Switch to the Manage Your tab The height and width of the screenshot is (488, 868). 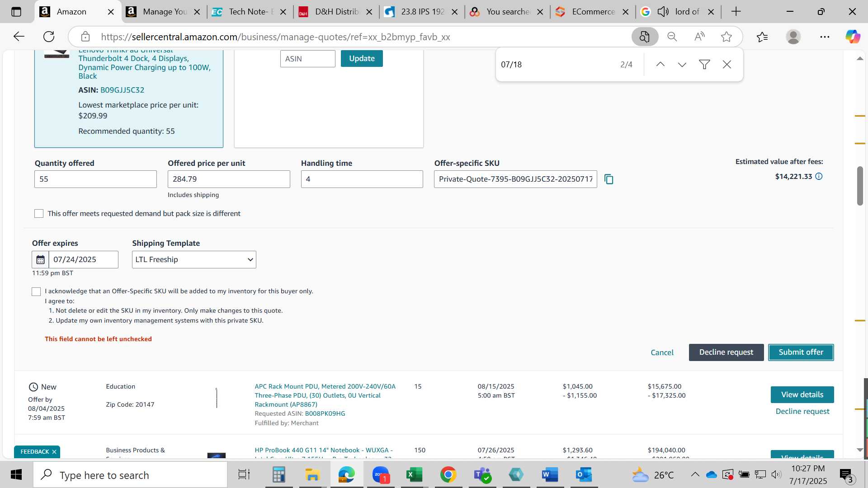point(165,12)
